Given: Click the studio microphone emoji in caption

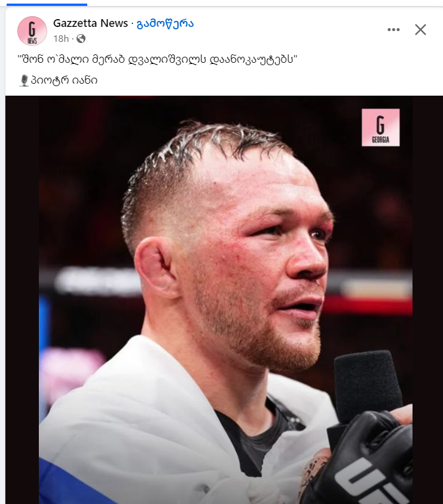Looking at the screenshot, I should click(x=24, y=80).
